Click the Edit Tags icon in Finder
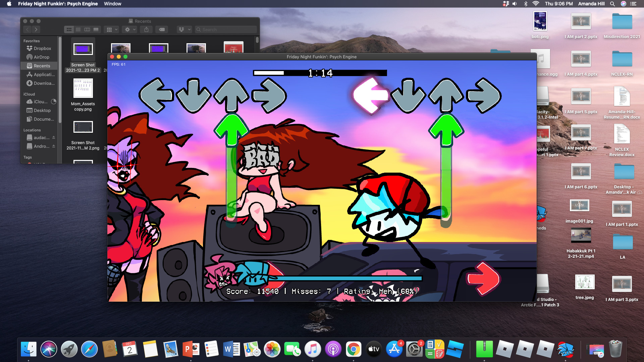 [x=162, y=29]
